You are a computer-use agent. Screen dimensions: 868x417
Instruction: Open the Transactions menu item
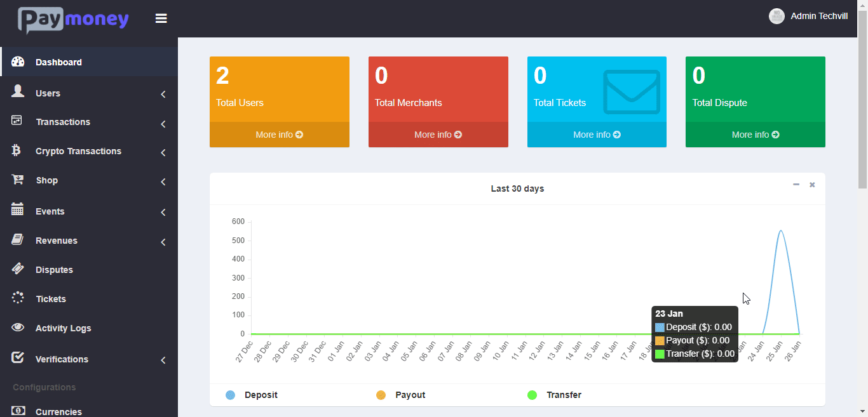(x=63, y=122)
